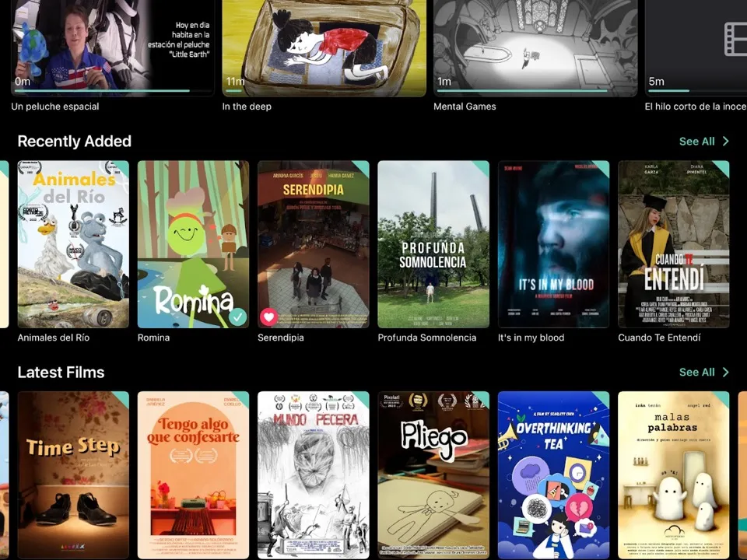Screen dimensions: 747x560
Task: Click the Serendipia title below poster
Action: pos(281,338)
